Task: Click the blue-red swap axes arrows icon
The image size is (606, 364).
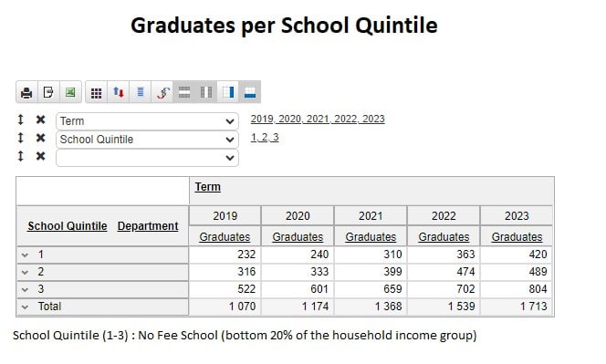Action: click(119, 92)
